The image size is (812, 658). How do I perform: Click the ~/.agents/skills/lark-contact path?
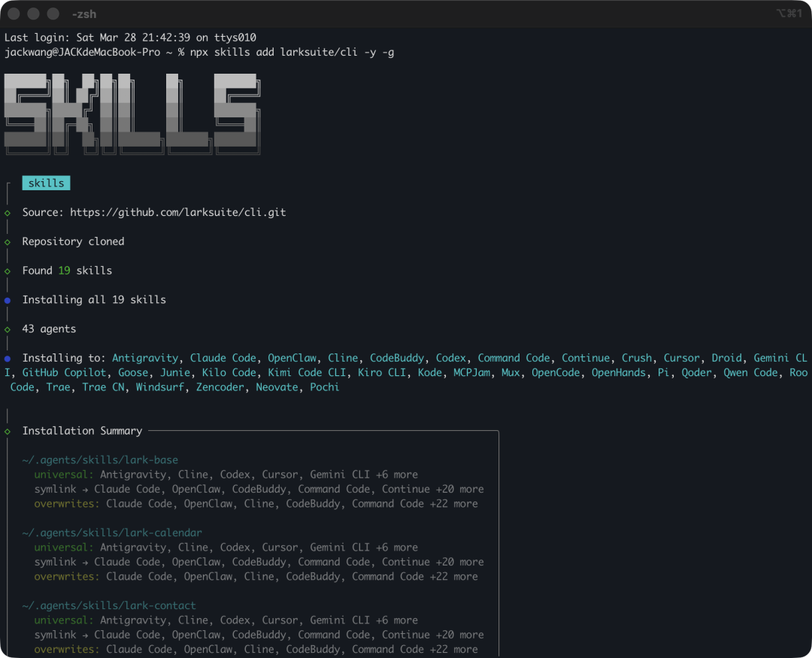[109, 606]
